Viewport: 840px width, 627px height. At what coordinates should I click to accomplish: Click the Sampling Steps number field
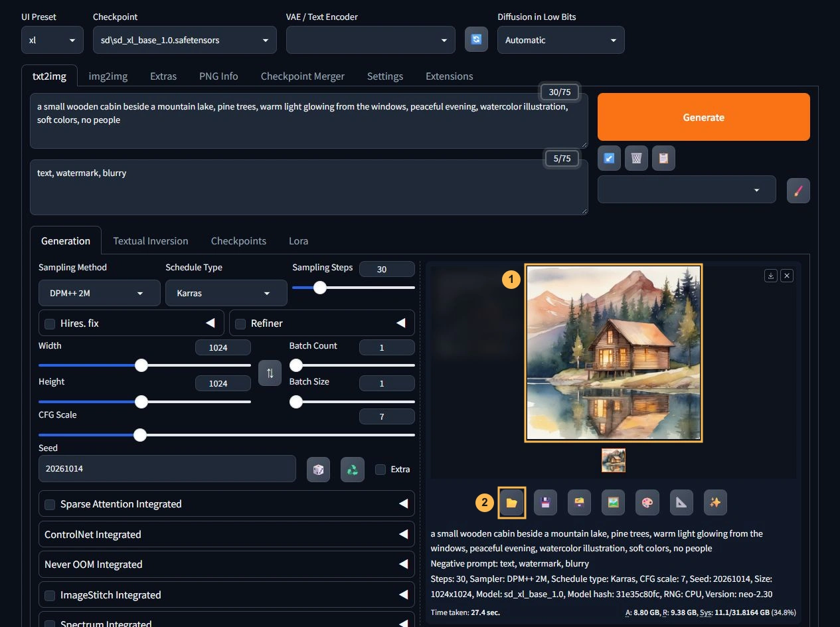(387, 269)
